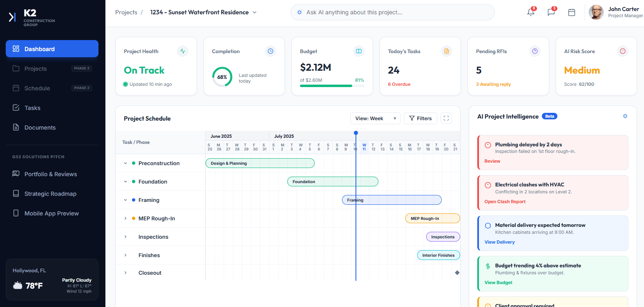The image size is (644, 307).
Task: Click the Ask AI search field
Action: point(393,12)
